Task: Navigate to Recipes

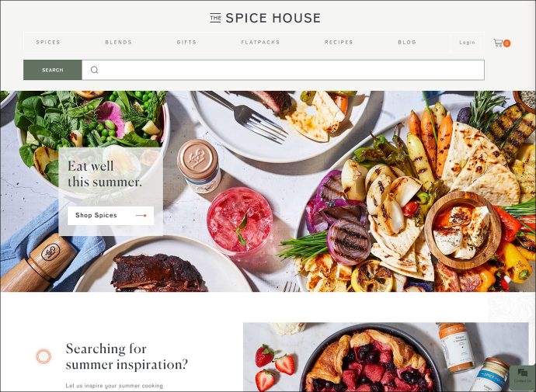Action: [x=339, y=43]
